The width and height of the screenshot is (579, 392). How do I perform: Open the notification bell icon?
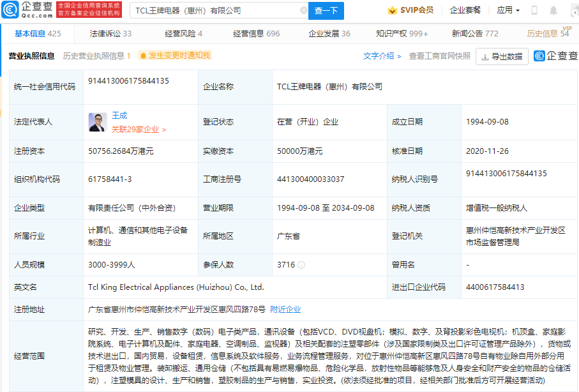point(553,10)
